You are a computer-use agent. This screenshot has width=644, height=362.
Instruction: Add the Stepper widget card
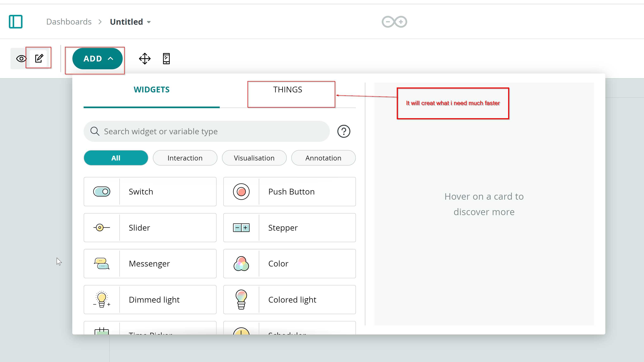pyautogui.click(x=290, y=228)
